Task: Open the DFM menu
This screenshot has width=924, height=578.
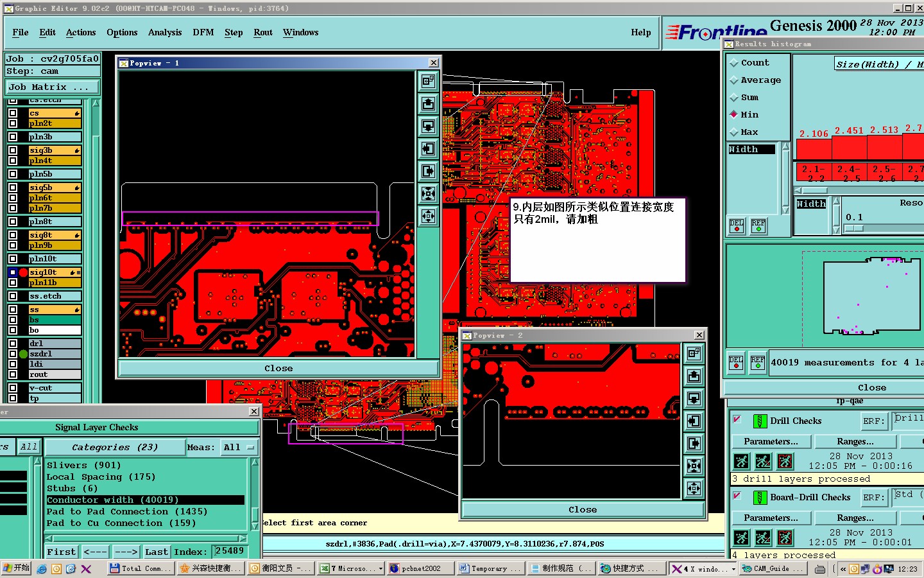Action: click(203, 33)
